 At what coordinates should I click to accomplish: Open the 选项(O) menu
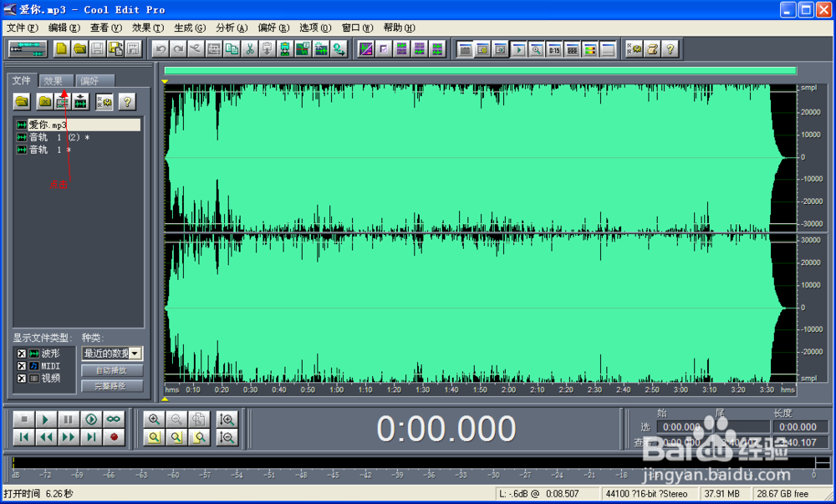315,28
